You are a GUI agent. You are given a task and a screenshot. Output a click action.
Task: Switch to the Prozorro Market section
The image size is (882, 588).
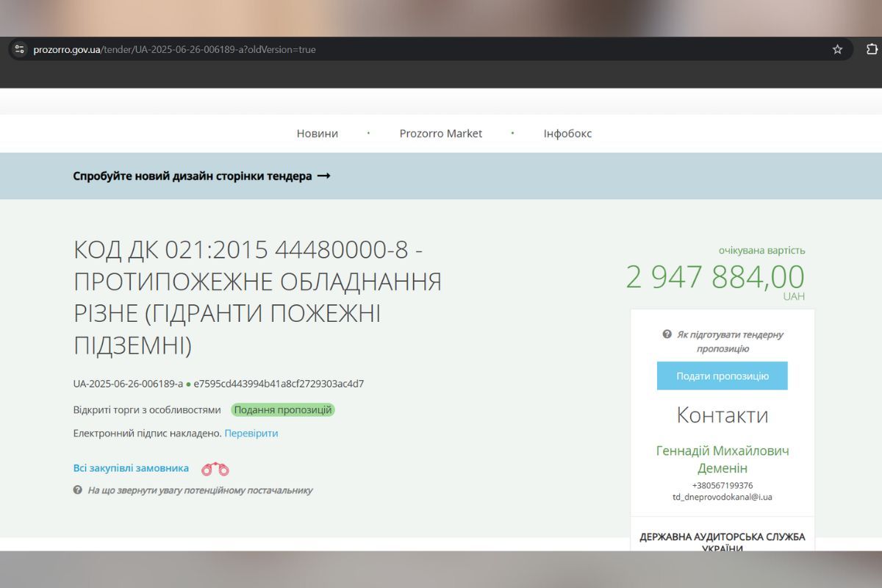click(441, 133)
